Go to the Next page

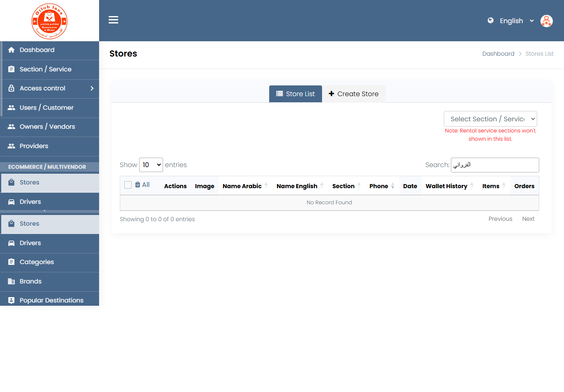point(528,219)
